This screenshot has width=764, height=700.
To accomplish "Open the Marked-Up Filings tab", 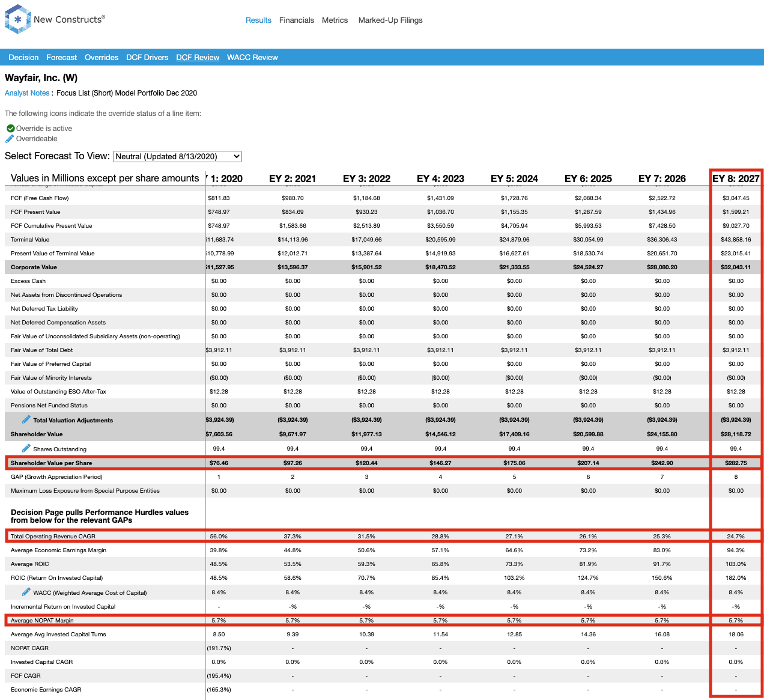I will coord(390,20).
